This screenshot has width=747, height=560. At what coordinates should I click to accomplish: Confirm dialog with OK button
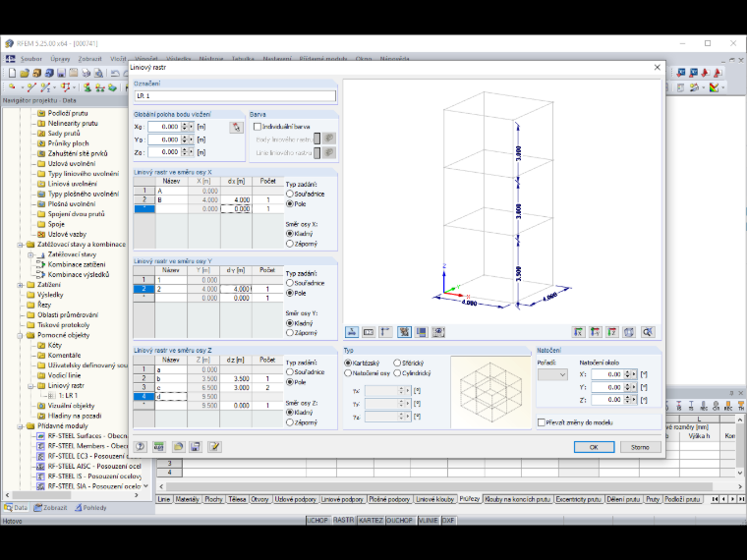[x=594, y=447]
